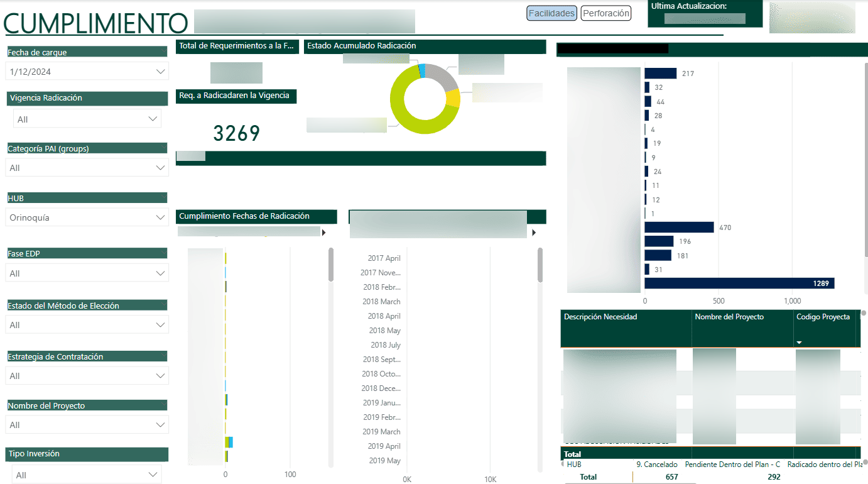
Task: Open the Fecha de carque date dropdown
Action: (x=160, y=72)
